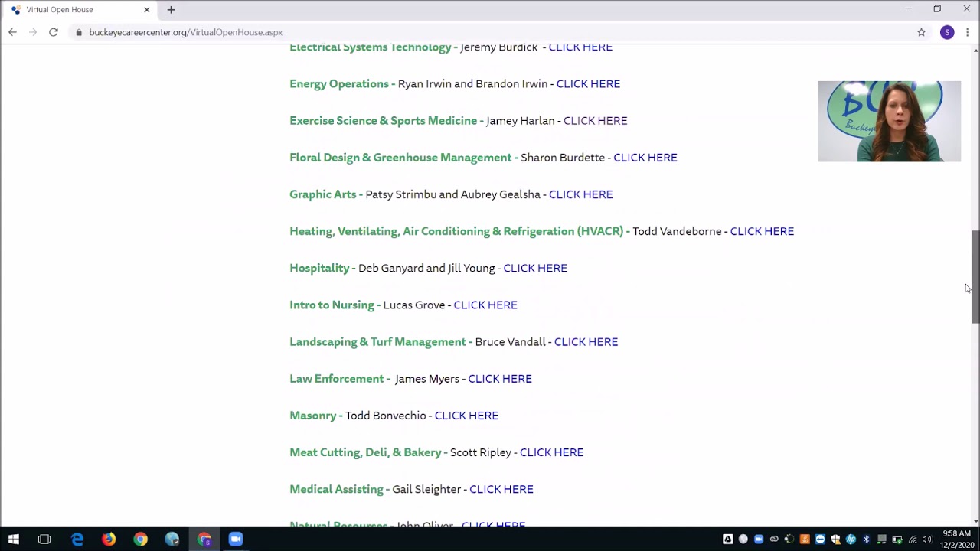
Task: Open CLICK HERE link for Masonry
Action: [x=466, y=416]
